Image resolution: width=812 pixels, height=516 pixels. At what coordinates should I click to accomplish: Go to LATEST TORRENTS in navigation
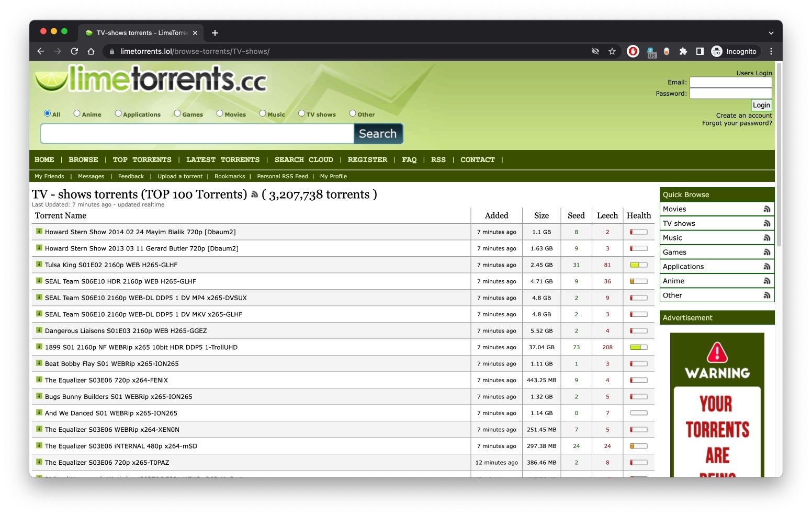tap(223, 160)
